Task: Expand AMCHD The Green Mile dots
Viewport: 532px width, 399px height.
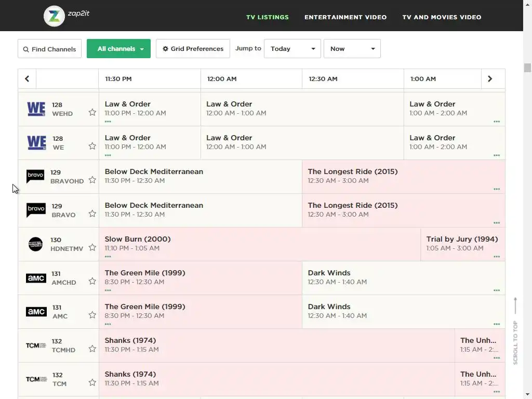Action: pos(108,290)
